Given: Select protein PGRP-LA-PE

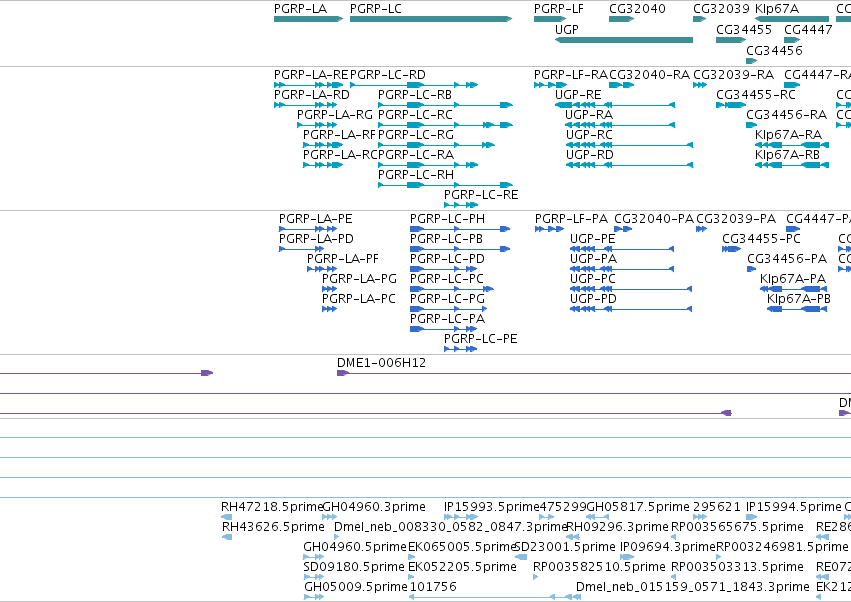Looking at the screenshot, I should click(x=308, y=229).
